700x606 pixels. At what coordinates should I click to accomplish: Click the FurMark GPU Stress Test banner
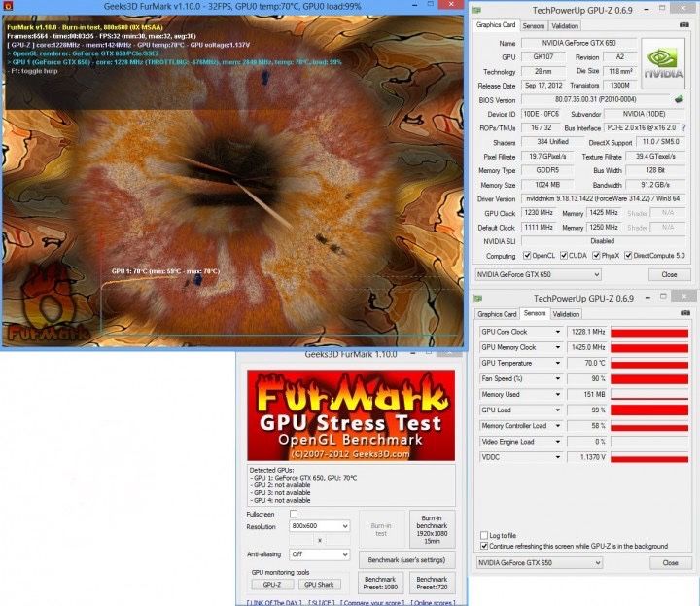coord(351,415)
